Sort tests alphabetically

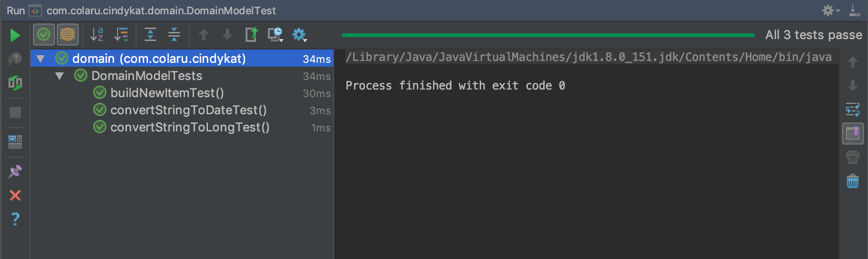click(97, 34)
